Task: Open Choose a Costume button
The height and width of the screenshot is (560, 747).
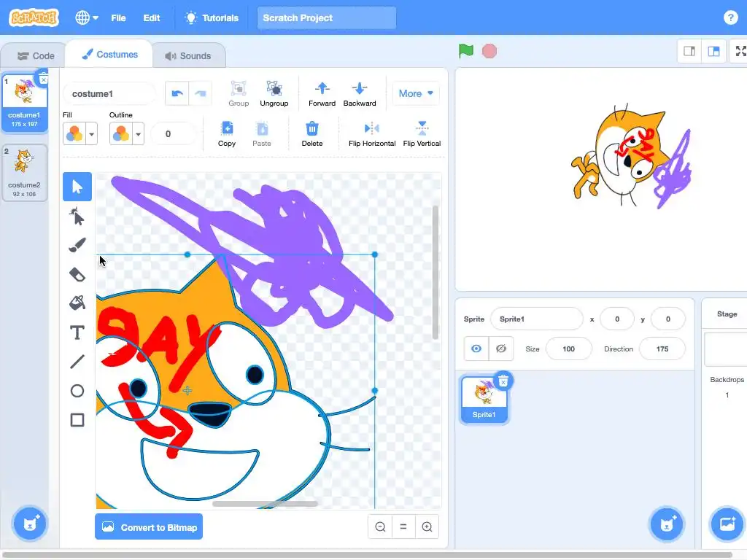Action: (x=29, y=524)
